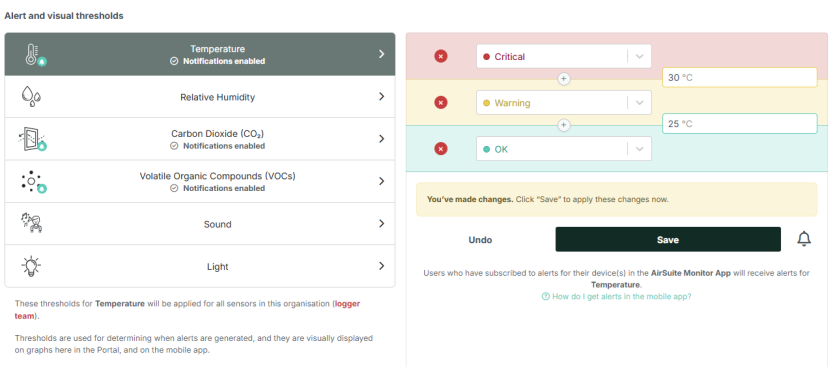Screen dimensions: 835x367
Task: Open the Sound thresholds section
Action: pos(200,224)
